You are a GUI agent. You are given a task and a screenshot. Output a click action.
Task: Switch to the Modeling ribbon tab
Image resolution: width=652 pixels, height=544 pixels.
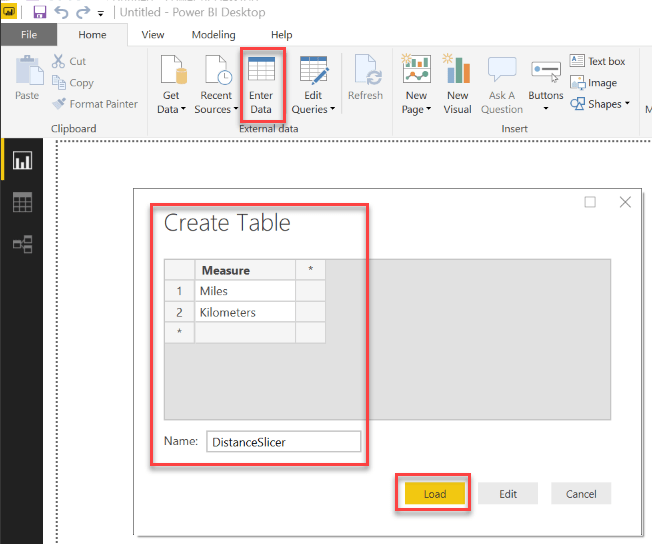(x=213, y=35)
